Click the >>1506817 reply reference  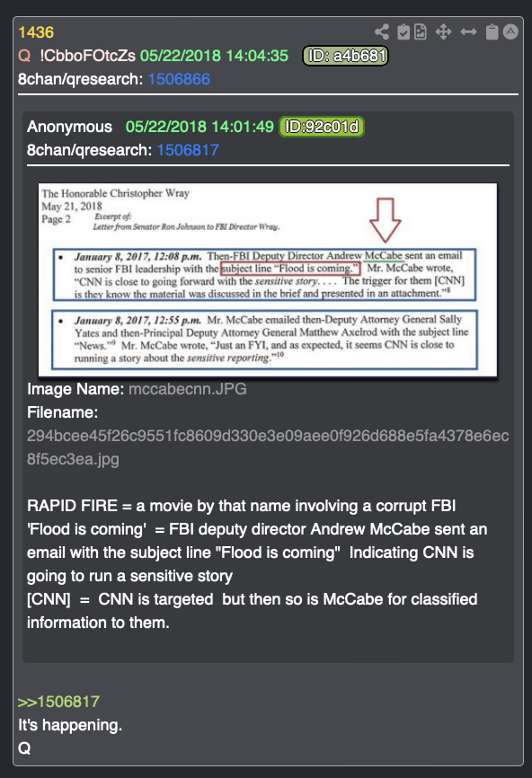pos(58,702)
